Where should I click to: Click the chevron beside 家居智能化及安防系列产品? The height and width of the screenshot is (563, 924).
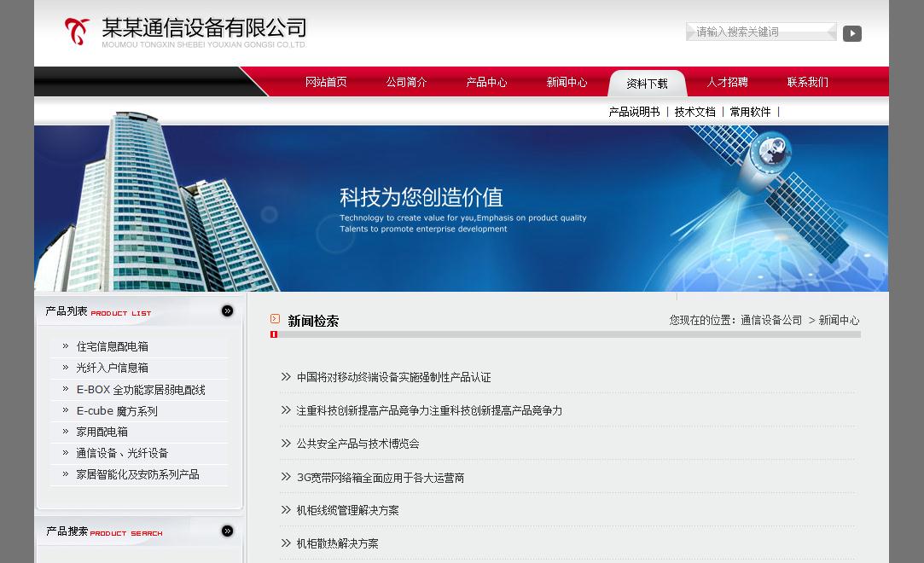tap(65, 474)
